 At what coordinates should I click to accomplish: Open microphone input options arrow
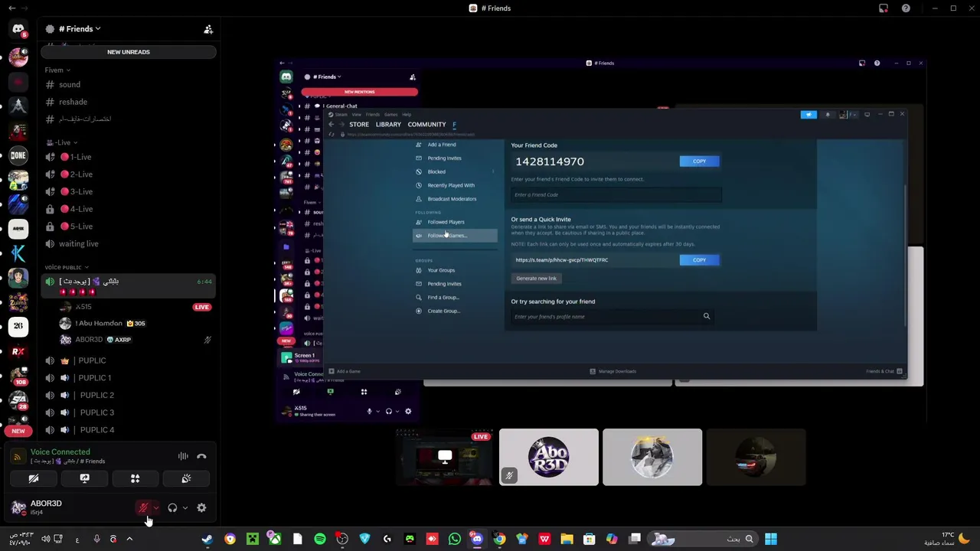pos(156,508)
